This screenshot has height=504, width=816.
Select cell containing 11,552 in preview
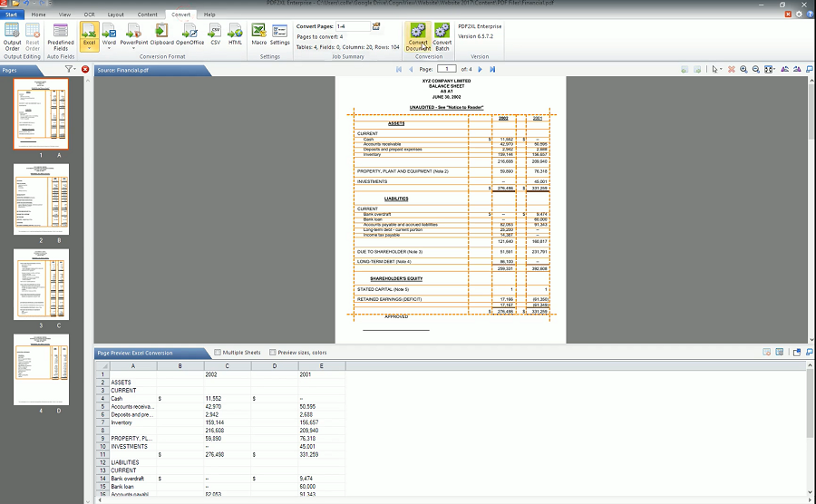[227, 399]
